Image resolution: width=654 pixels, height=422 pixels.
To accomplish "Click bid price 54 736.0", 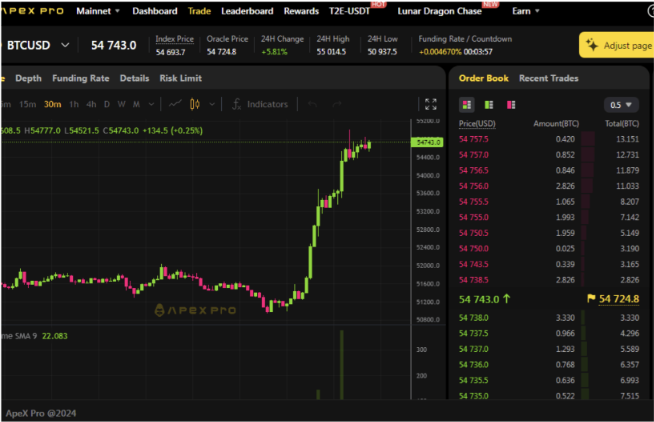I will pyautogui.click(x=473, y=364).
